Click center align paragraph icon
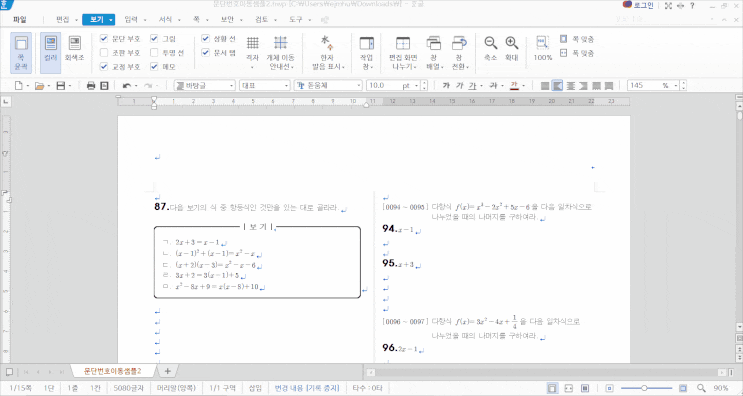Screen dimensions: 743x396 point(571,86)
